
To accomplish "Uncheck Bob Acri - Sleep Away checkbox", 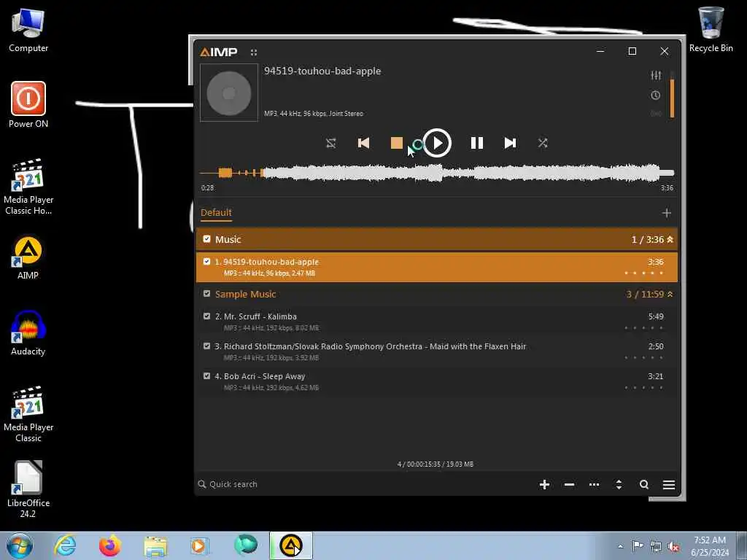I will click(206, 376).
